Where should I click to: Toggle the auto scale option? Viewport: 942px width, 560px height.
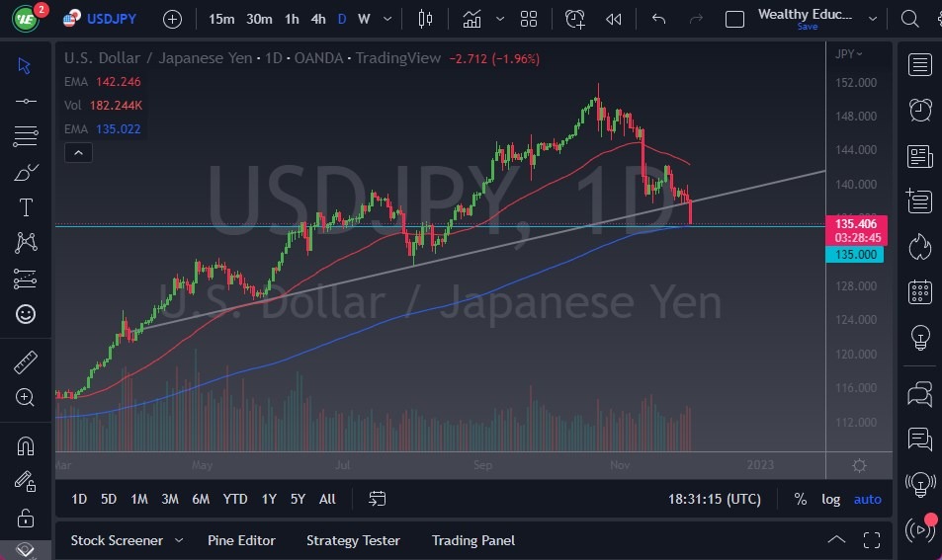(867, 499)
